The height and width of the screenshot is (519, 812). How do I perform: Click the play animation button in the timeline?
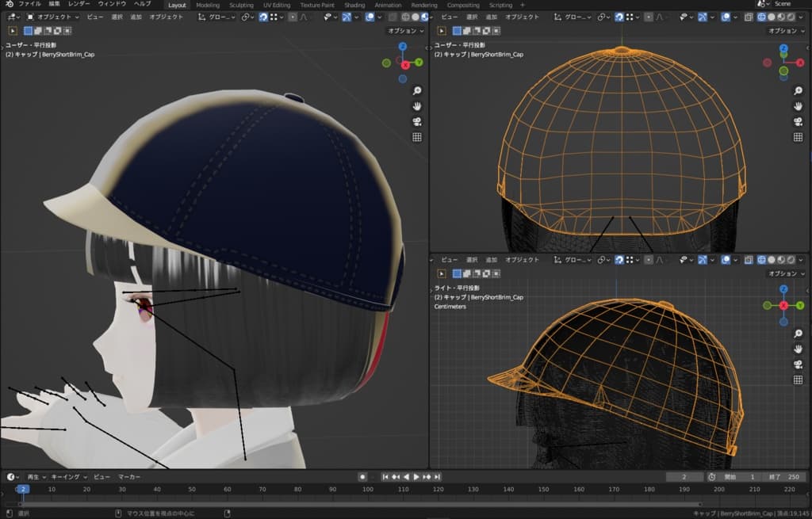click(x=416, y=477)
